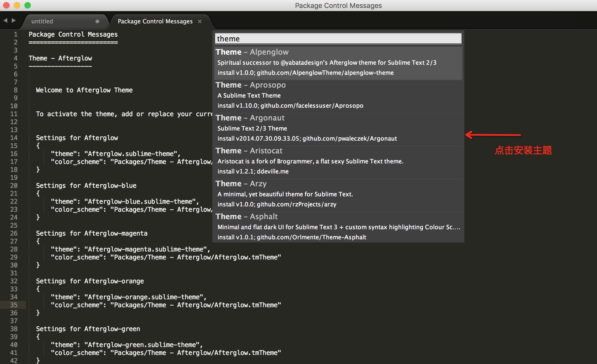
Task: Click the previous tab arrow icon
Action: coord(5,20)
